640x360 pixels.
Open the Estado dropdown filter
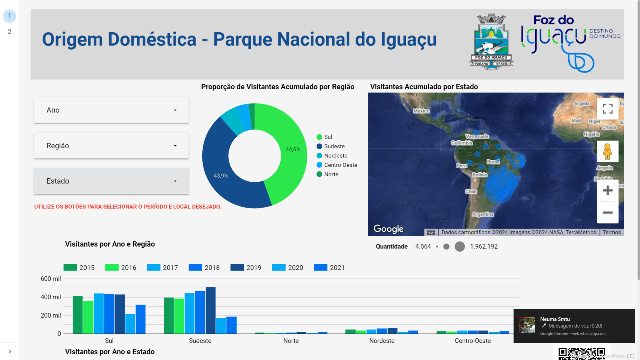(x=111, y=181)
